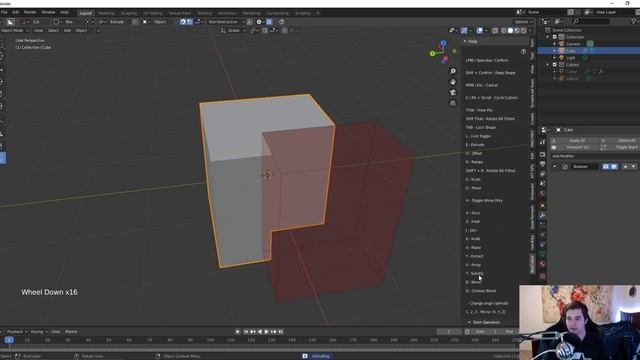640x360 pixels.
Task: Select the Cube row in outliner
Action: 589,51
